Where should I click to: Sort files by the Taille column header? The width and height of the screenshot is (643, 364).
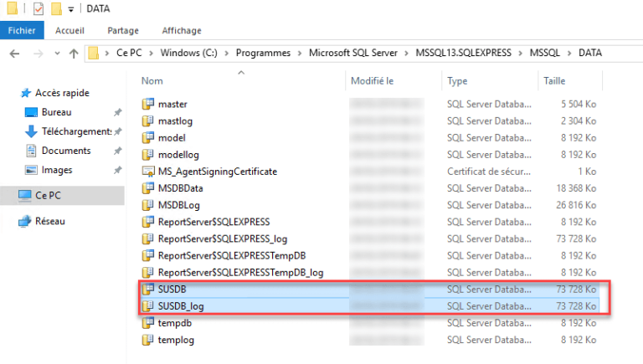[554, 81]
